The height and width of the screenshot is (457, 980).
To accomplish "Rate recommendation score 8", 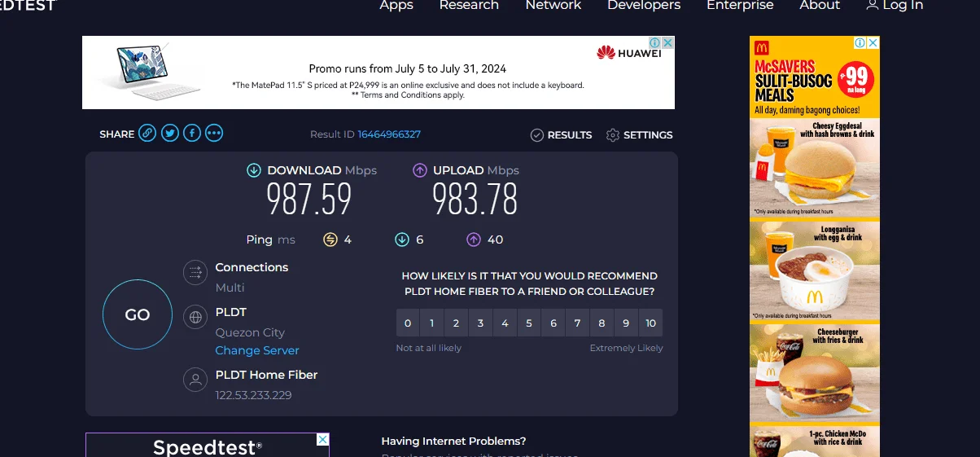I will (602, 323).
